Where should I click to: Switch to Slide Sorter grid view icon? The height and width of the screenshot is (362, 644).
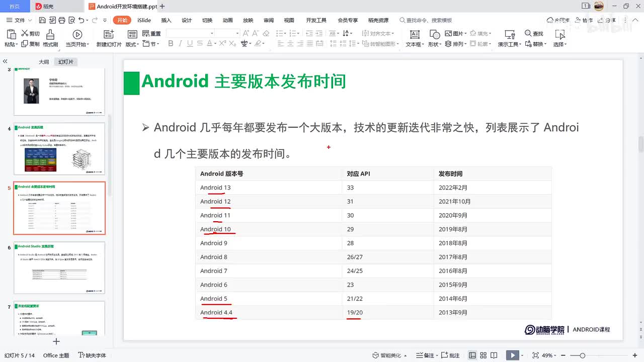tap(484, 355)
